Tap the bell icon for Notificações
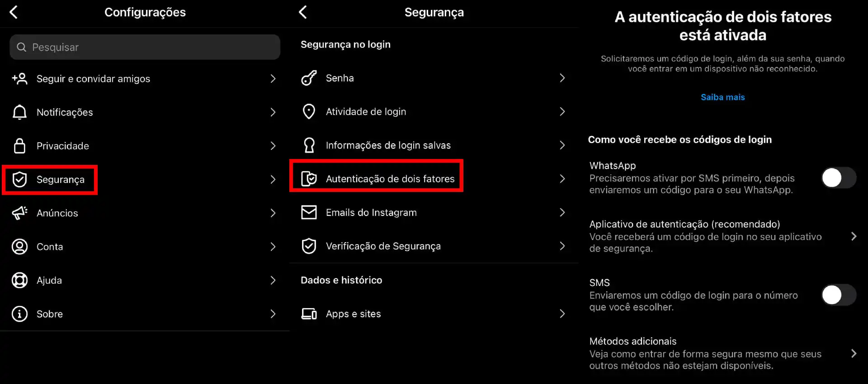The image size is (868, 384). click(x=19, y=112)
